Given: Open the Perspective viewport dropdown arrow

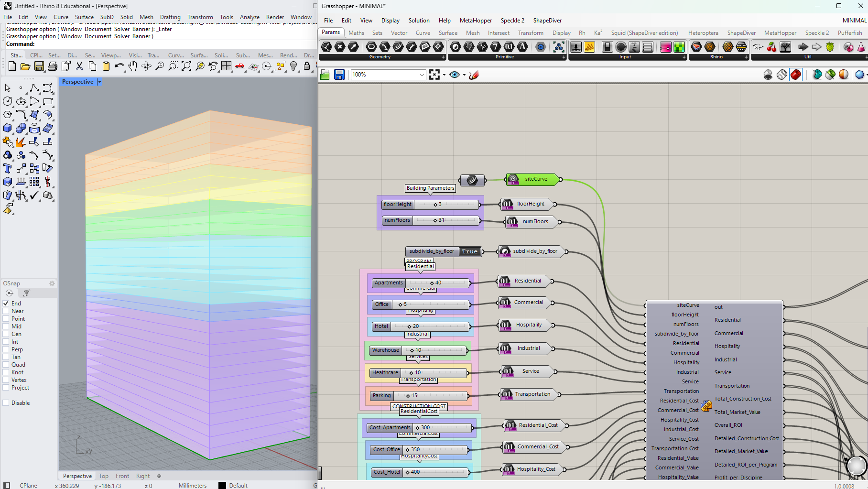Looking at the screenshot, I should click(99, 82).
